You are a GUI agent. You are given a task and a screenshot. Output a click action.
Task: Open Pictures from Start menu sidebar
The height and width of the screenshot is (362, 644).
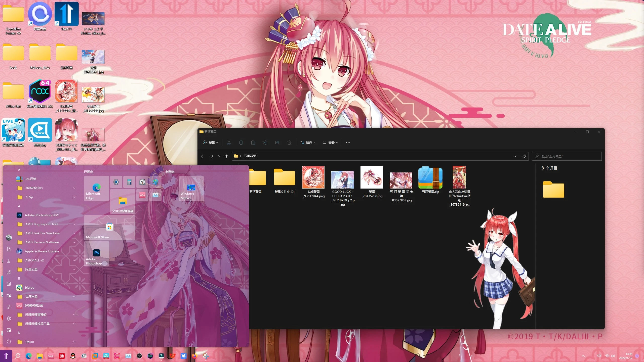click(x=9, y=284)
